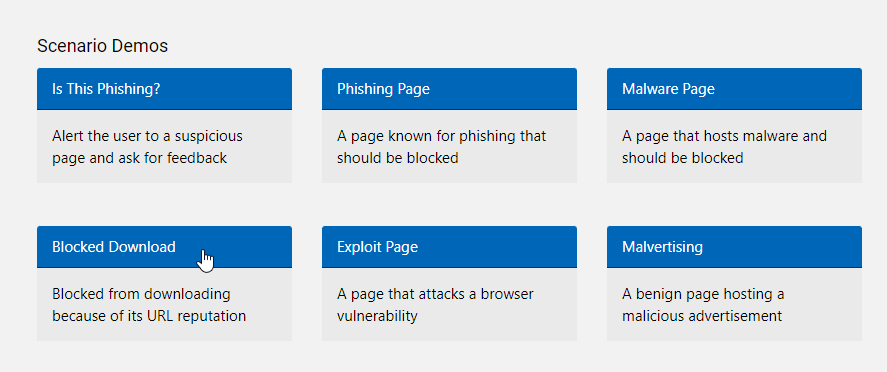Image resolution: width=887 pixels, height=372 pixels.
Task: Click 'A page known for phishing that' text
Action: pyautogui.click(x=441, y=136)
